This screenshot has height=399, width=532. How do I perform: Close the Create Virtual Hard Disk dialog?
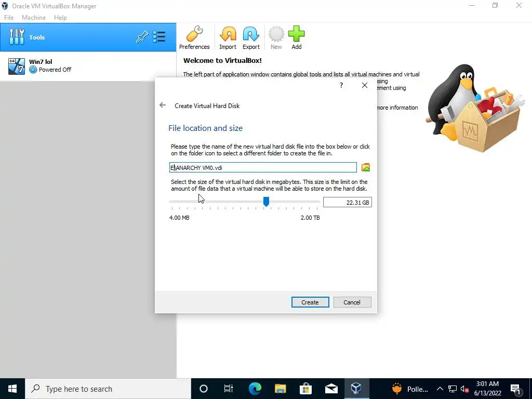click(x=365, y=85)
